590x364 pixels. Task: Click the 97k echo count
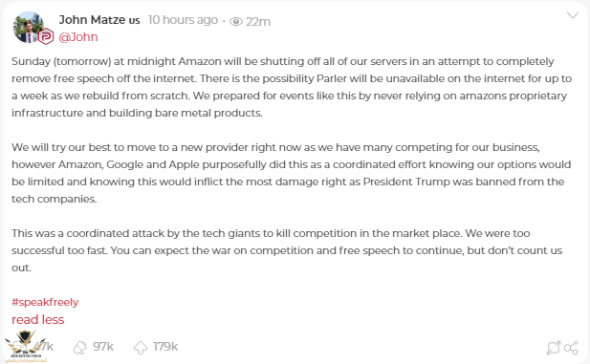(103, 347)
